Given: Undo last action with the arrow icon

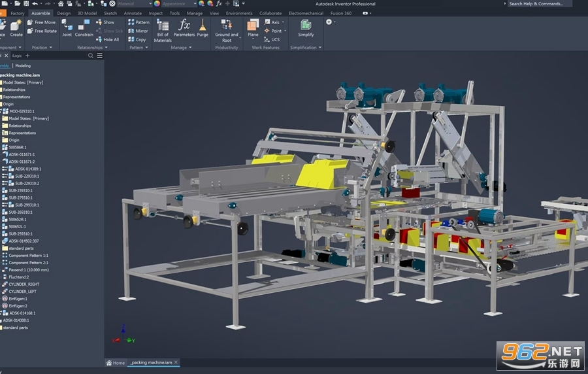Looking at the screenshot, I should (x=35, y=3).
